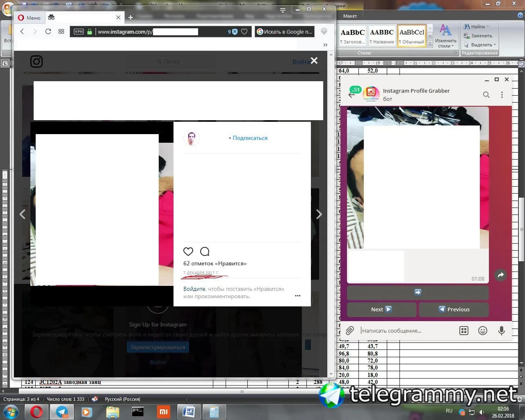The height and width of the screenshot is (420, 525).
Task: Click the 62 likes count text
Action: (x=215, y=263)
